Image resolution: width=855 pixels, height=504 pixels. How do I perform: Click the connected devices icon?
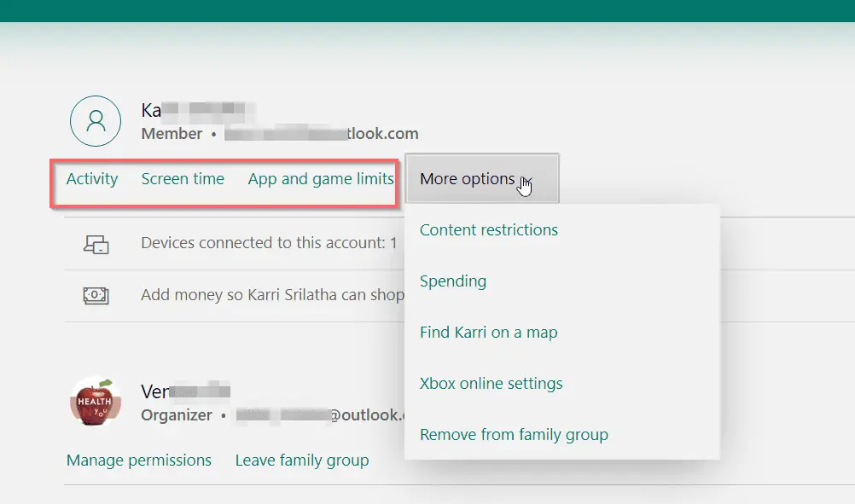click(96, 244)
